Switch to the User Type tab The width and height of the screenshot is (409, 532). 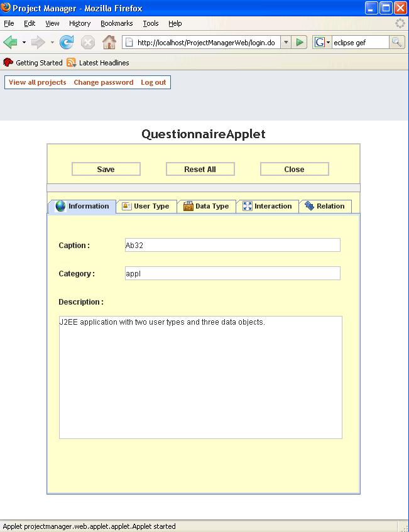point(146,206)
